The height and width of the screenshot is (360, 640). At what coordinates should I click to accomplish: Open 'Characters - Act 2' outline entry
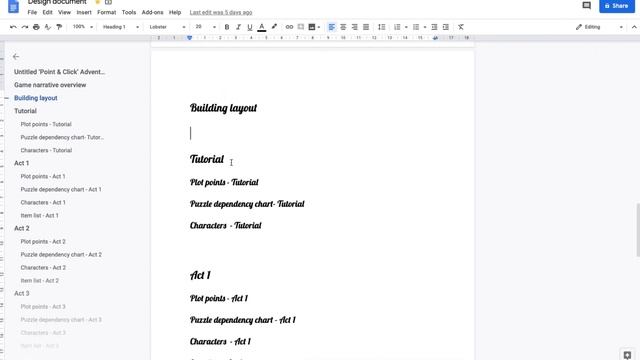click(43, 268)
